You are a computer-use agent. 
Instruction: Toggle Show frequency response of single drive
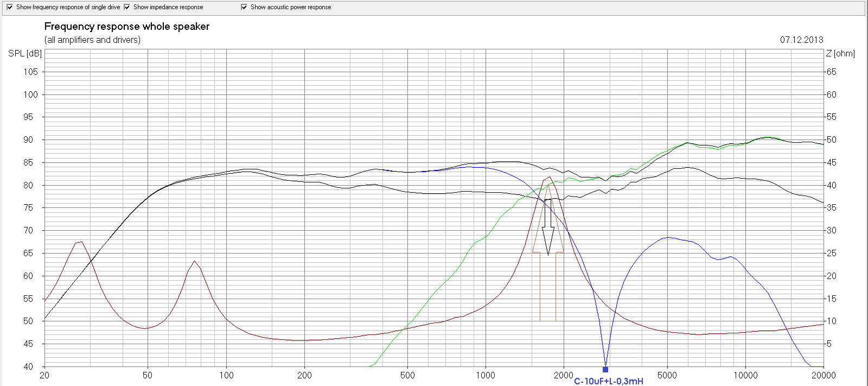coord(9,7)
